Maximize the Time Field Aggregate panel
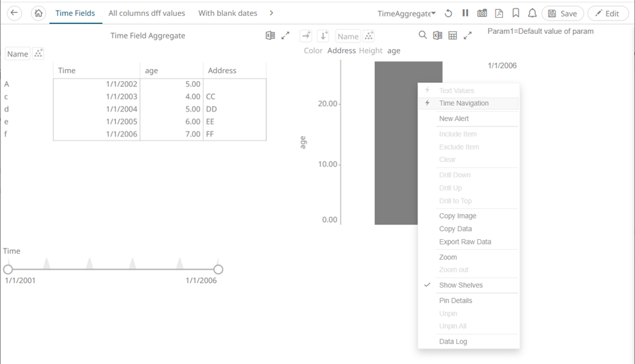The image size is (635, 364). 285,36
